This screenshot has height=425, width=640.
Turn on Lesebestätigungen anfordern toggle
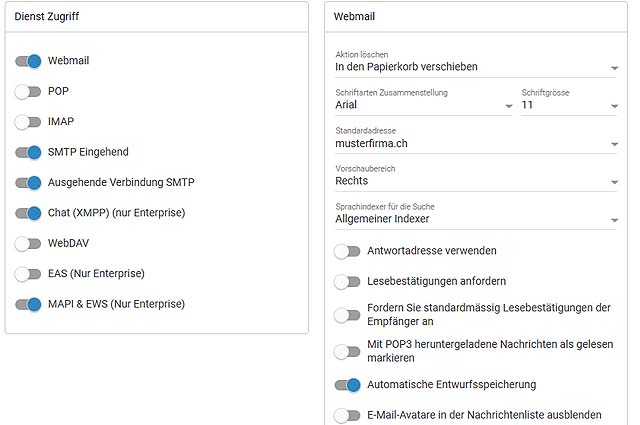[347, 282]
